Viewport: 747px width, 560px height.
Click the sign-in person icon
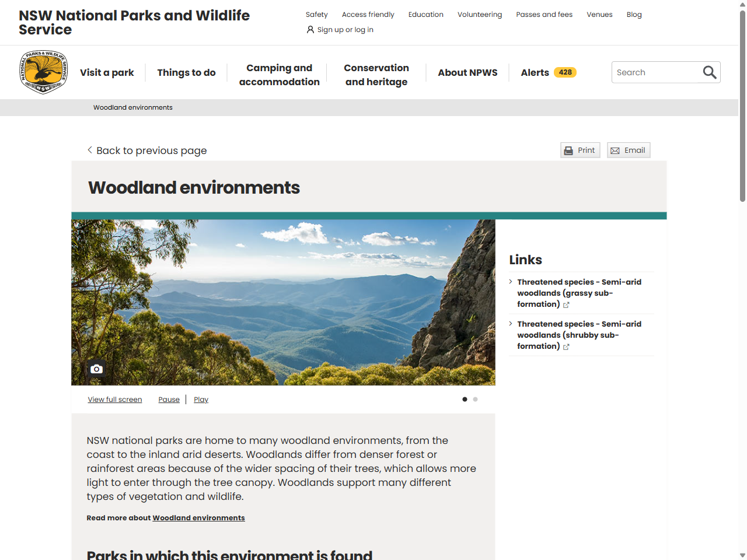[310, 29]
